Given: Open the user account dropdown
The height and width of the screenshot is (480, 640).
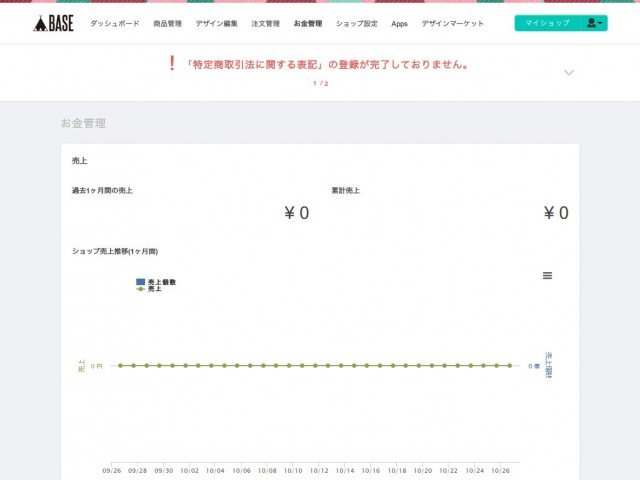Looking at the screenshot, I should (x=594, y=23).
